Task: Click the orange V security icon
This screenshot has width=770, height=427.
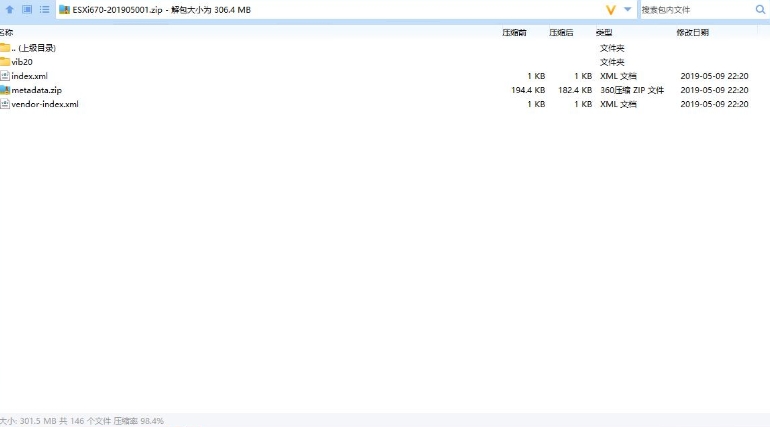Action: pyautogui.click(x=610, y=9)
